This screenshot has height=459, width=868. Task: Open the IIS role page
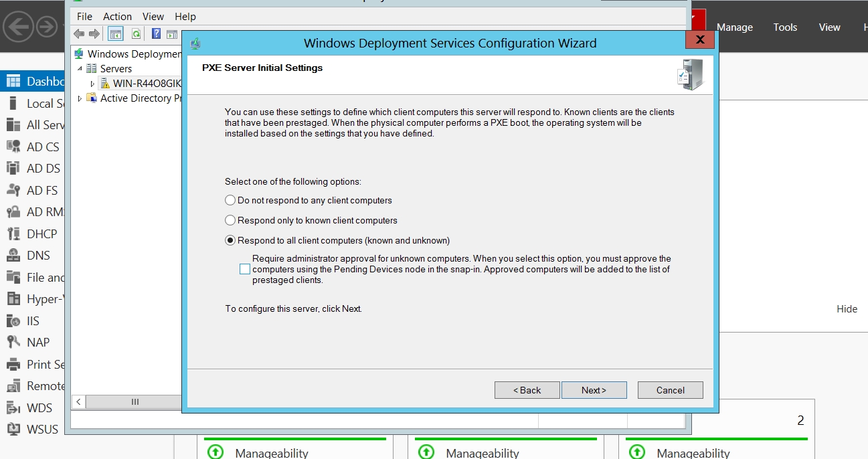point(33,321)
